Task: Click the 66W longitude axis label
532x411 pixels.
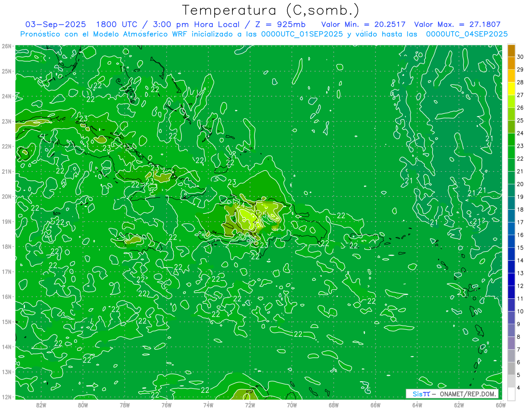Action: pos(375,405)
